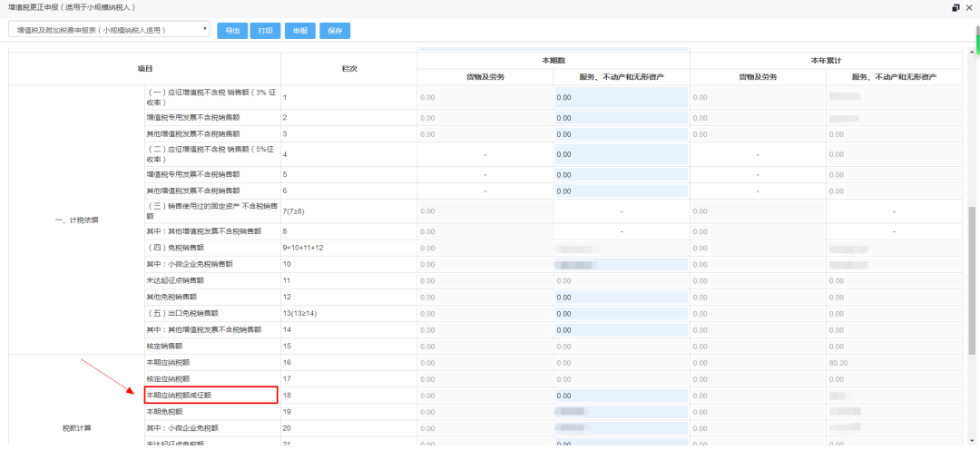Select the dialog title 增值税更正申报(适用于小规模纳税人)
980x450 pixels.
tap(73, 7)
